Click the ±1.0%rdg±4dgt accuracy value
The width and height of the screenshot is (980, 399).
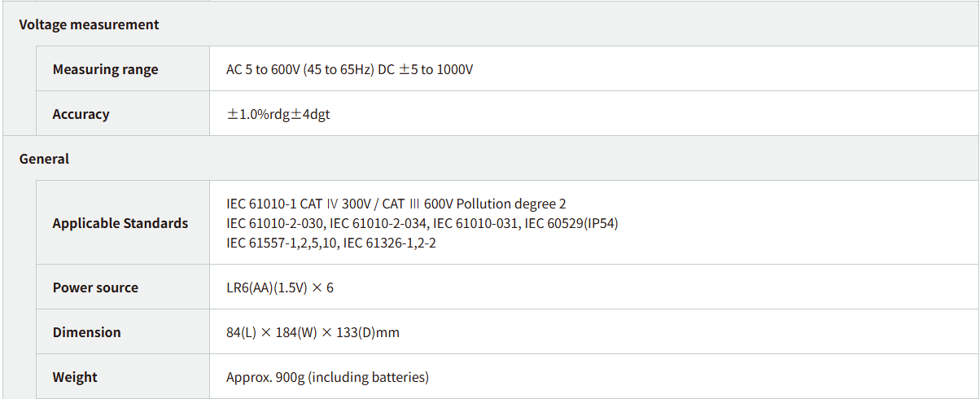pos(278,114)
